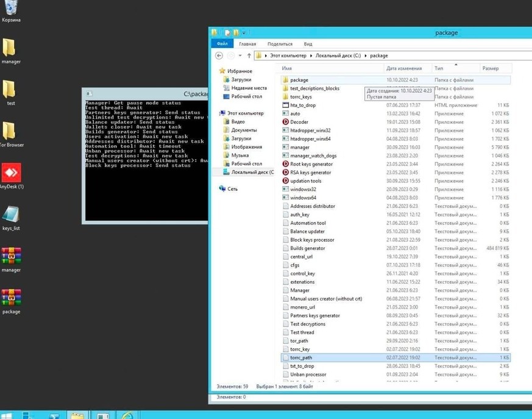Image resolution: width=532 pixels, height=419 pixels.
Task: Open the recent locations dropdown arrow
Action: pos(240,56)
